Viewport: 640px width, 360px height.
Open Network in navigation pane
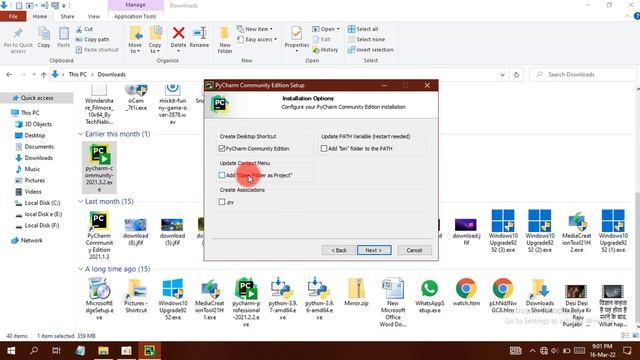click(31, 240)
